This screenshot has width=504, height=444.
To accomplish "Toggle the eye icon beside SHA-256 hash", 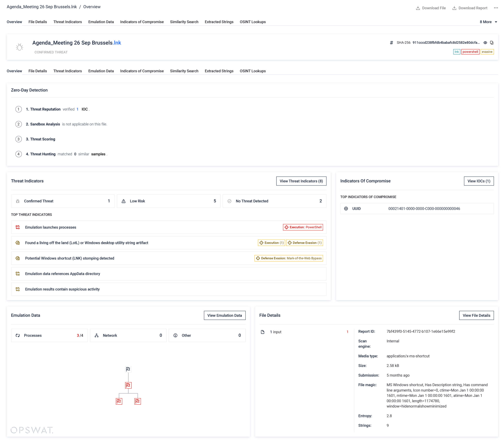I will coord(485,43).
